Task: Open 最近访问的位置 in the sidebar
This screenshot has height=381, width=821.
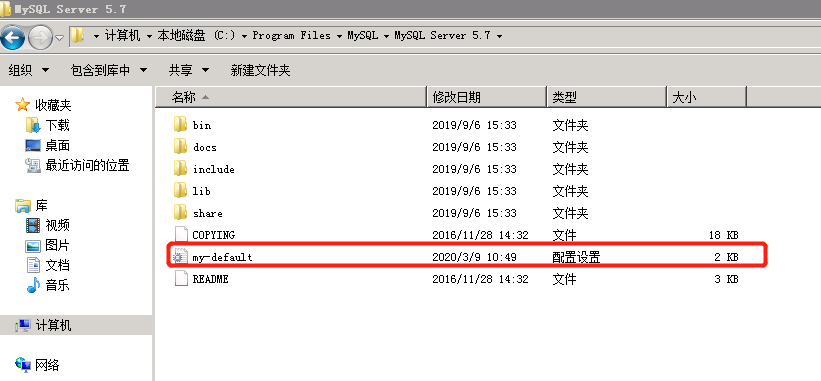Action: 87,165
